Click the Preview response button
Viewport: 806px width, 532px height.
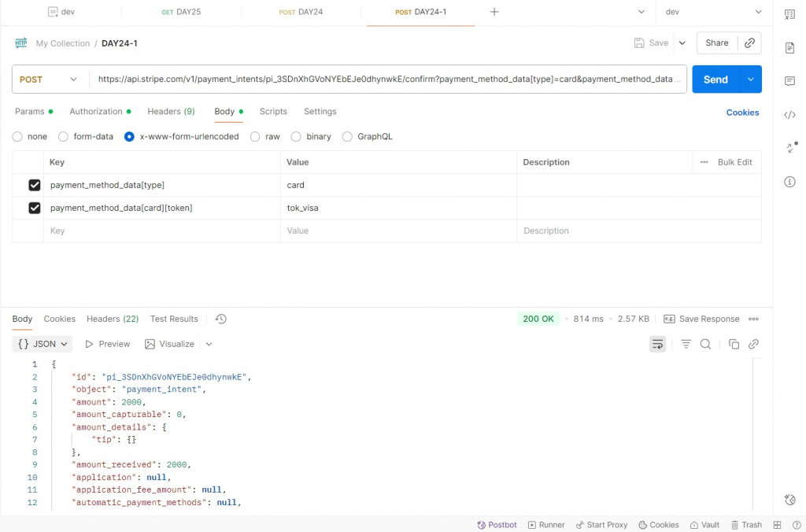click(x=107, y=344)
